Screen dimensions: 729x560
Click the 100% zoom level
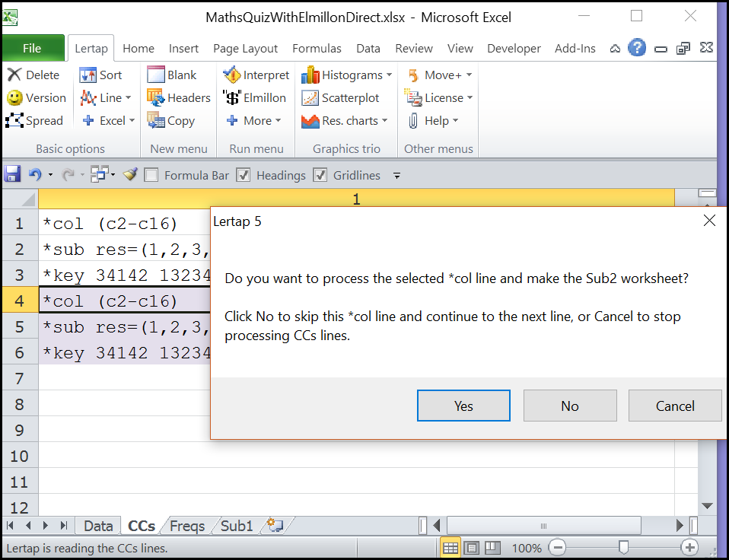pyautogui.click(x=527, y=549)
